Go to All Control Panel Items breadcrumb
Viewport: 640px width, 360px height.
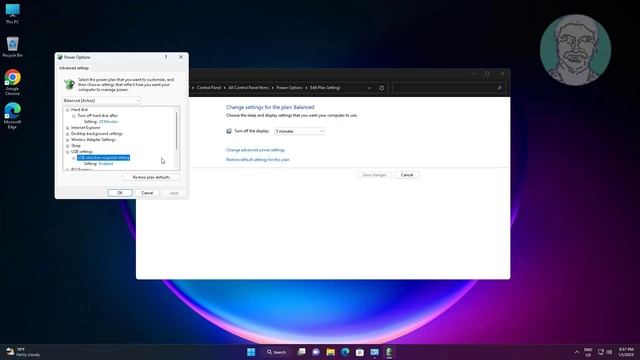249,88
